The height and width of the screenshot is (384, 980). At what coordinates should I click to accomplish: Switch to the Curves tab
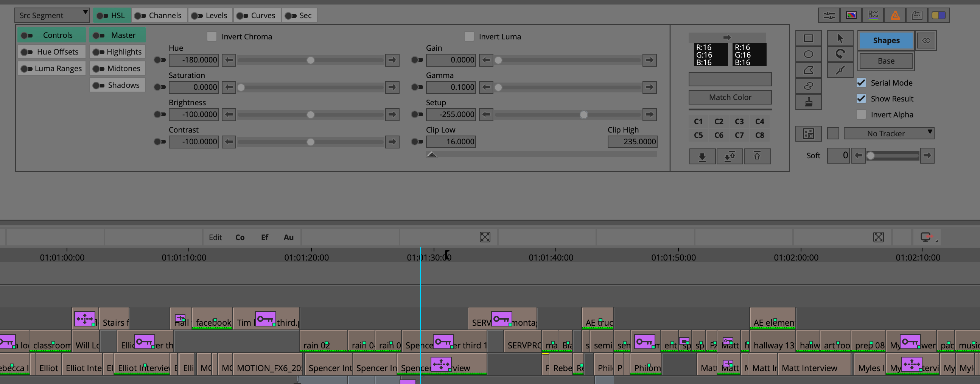click(257, 15)
